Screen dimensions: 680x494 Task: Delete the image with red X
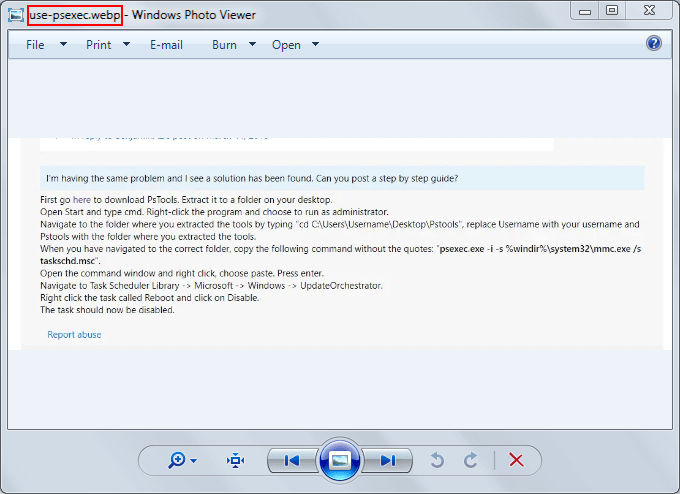[x=516, y=460]
